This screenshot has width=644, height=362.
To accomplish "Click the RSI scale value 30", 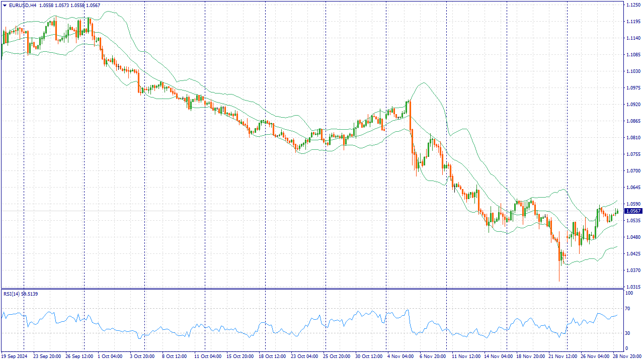I will coord(628,333).
